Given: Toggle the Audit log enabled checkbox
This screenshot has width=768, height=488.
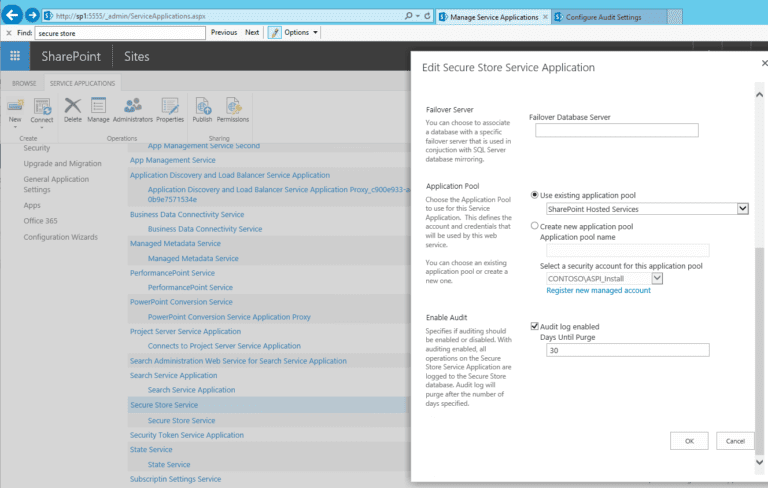Looking at the screenshot, I should pos(535,326).
